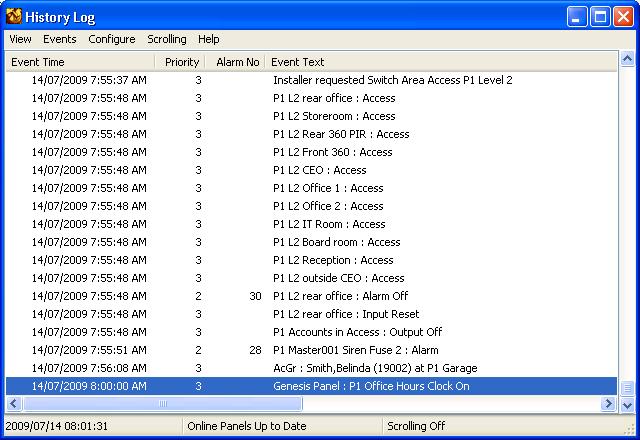640x440 pixels.
Task: Select 'P1 Accounts in Access : Output Off' event
Action: point(311,332)
